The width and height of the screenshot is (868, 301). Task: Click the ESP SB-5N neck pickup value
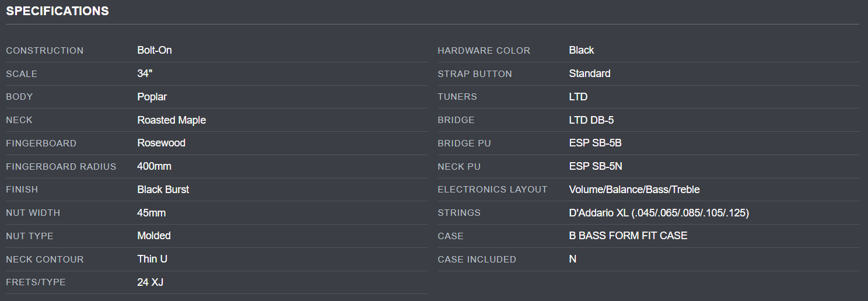coord(596,166)
